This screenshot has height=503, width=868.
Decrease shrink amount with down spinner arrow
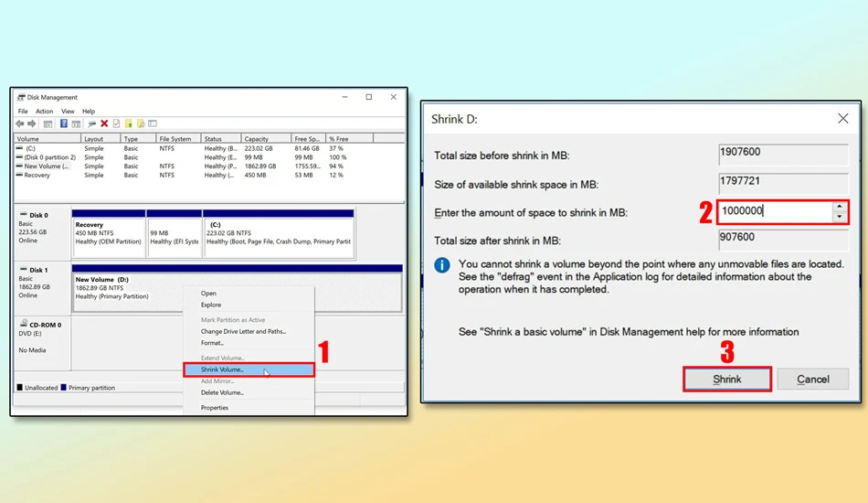pyautogui.click(x=839, y=217)
